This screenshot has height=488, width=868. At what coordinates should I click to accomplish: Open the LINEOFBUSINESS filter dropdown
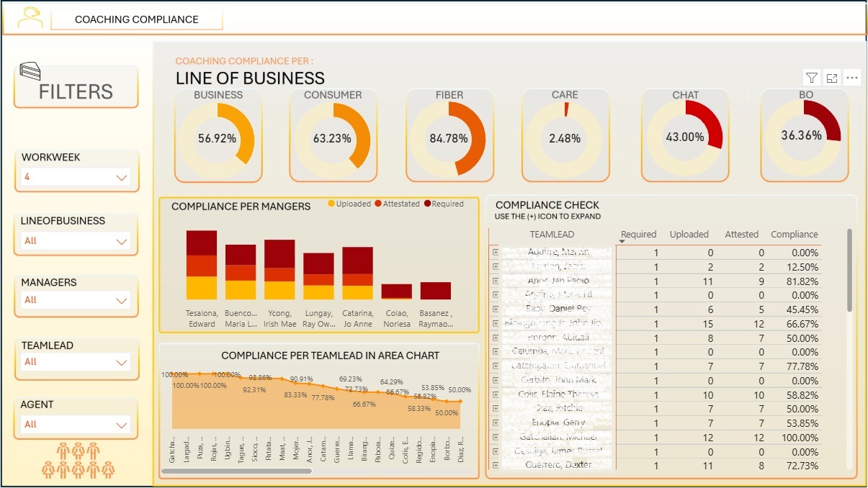click(x=76, y=241)
